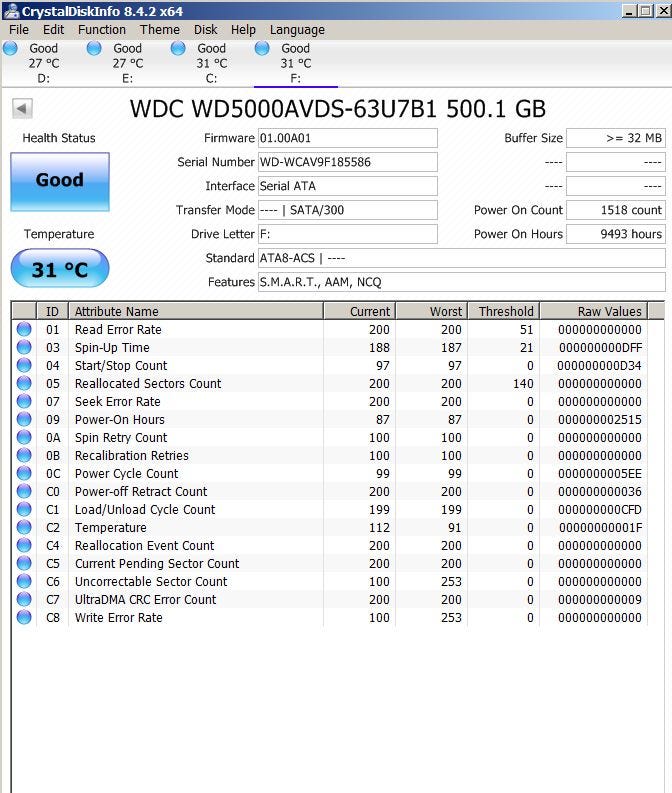Click status orb for Recalibration Retries
Image resolution: width=672 pixels, height=793 pixels.
(x=24, y=455)
